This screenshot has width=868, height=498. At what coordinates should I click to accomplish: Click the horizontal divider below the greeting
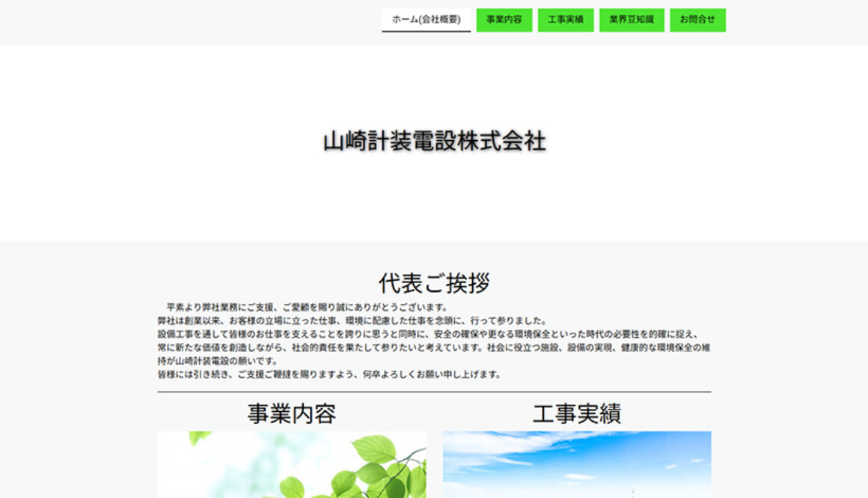click(x=434, y=392)
